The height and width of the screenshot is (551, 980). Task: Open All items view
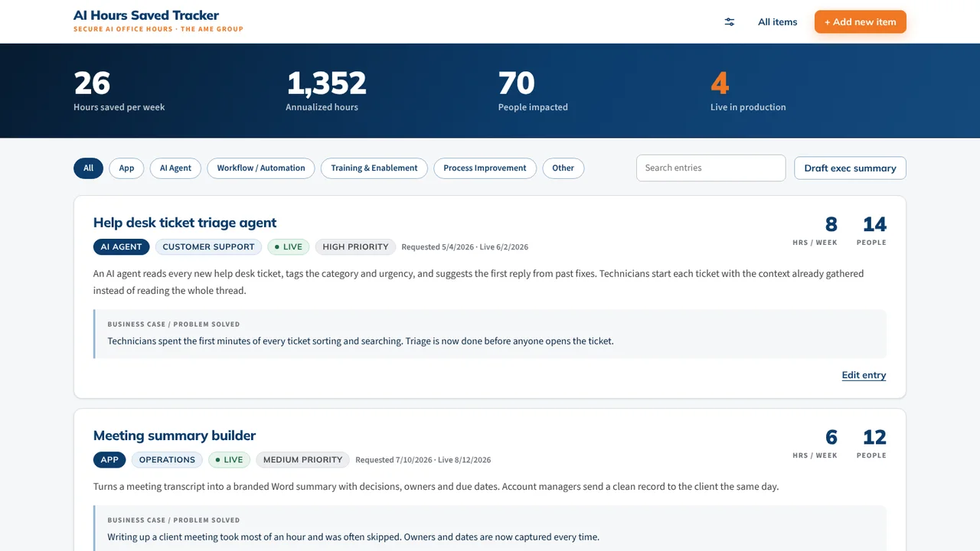[777, 22]
